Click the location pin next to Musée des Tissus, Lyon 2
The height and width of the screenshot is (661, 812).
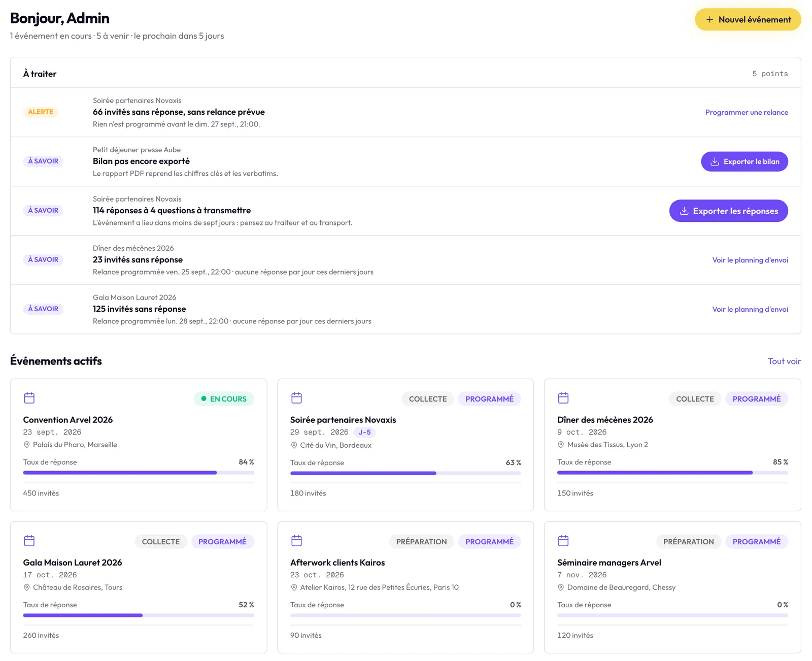point(561,445)
